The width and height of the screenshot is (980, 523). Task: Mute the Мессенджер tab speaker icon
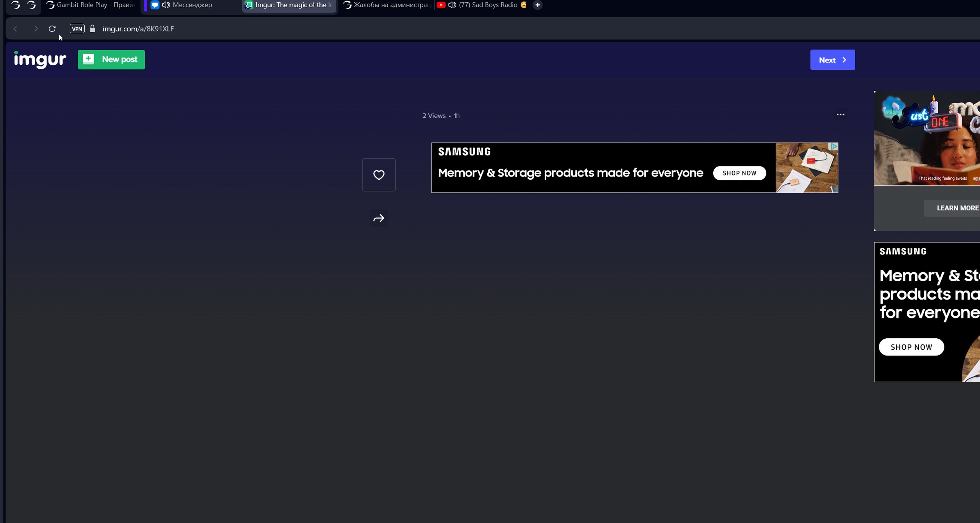(x=166, y=5)
